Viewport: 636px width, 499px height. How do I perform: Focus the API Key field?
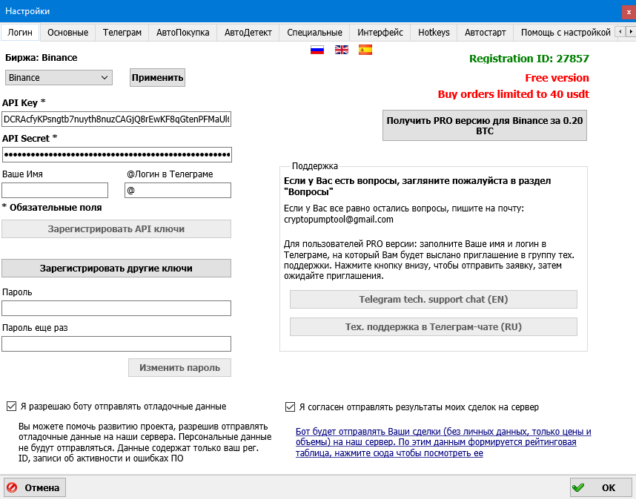(x=116, y=119)
